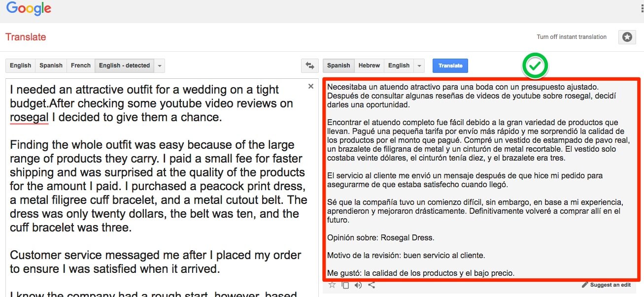Image resolution: width=644 pixels, height=297 pixels.
Task: Select Spanish as target language
Action: point(339,66)
